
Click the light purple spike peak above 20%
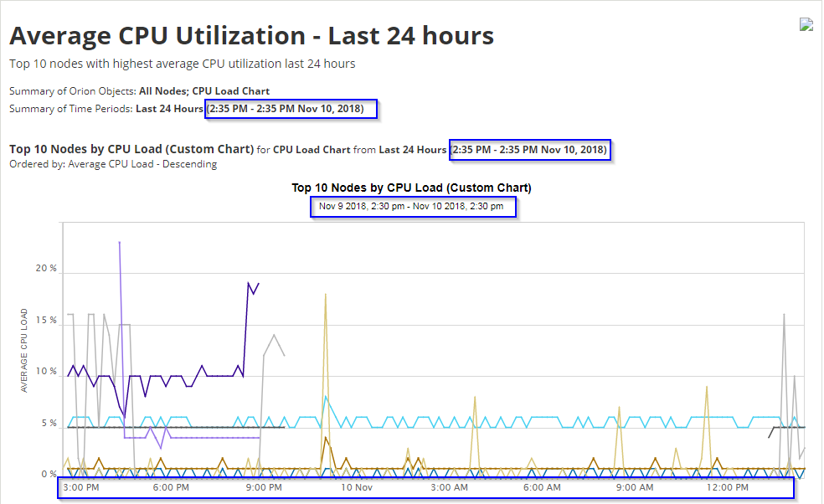120,244
